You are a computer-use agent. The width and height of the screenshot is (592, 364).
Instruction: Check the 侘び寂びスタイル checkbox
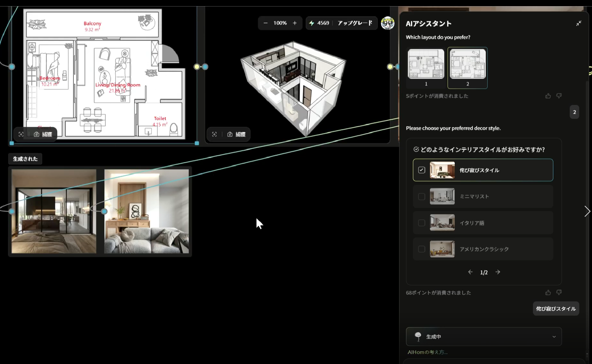tap(422, 170)
